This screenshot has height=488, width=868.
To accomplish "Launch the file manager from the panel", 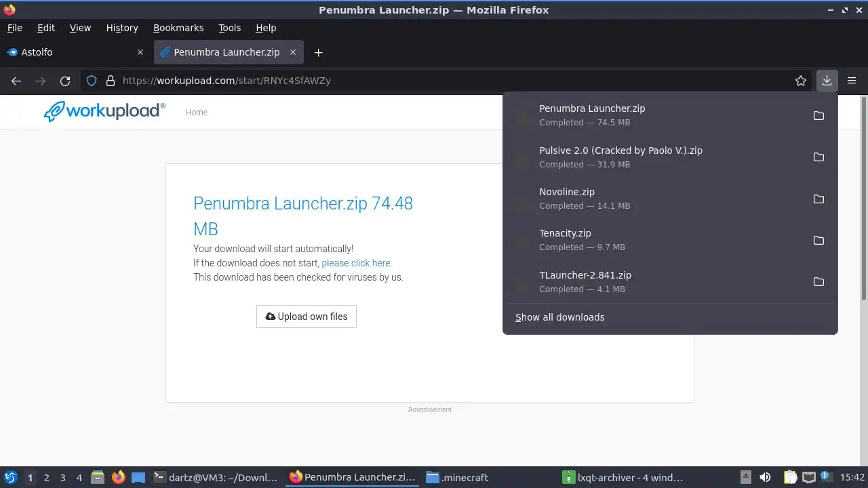I will [98, 477].
